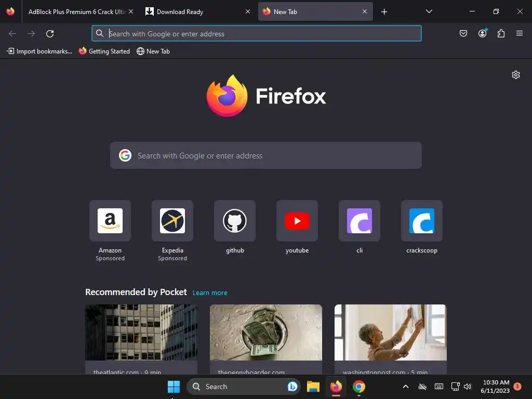Open Getting Started bookmark
This screenshot has height=399, width=532.
tap(104, 51)
